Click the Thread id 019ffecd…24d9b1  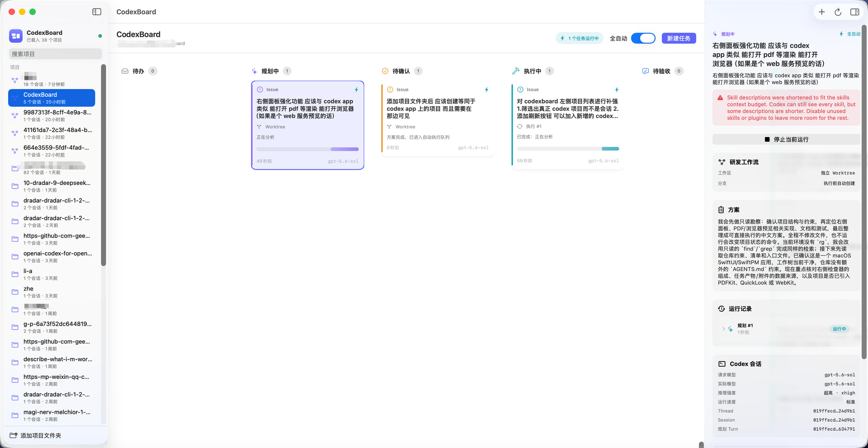point(834,411)
